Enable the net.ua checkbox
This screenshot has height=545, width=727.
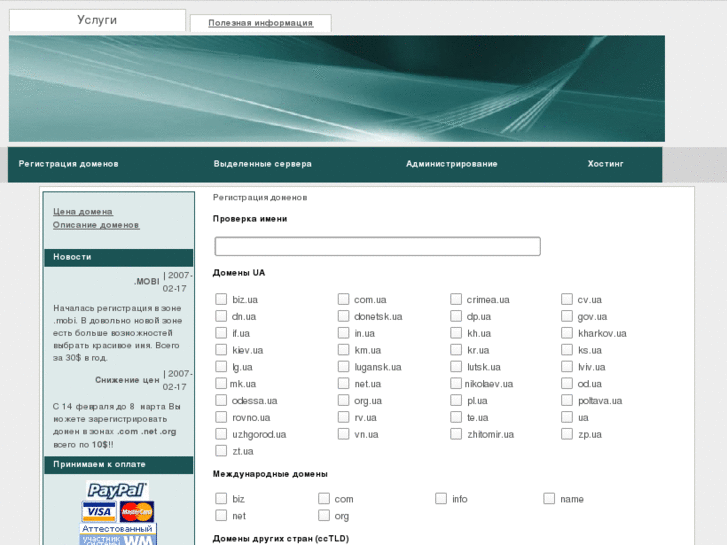point(343,384)
